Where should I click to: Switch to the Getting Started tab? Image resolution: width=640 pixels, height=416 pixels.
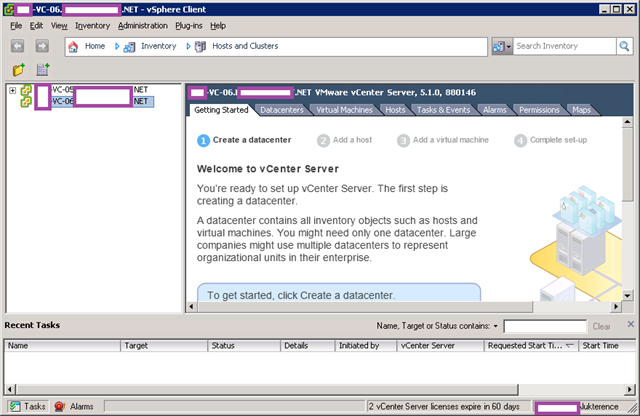point(221,110)
